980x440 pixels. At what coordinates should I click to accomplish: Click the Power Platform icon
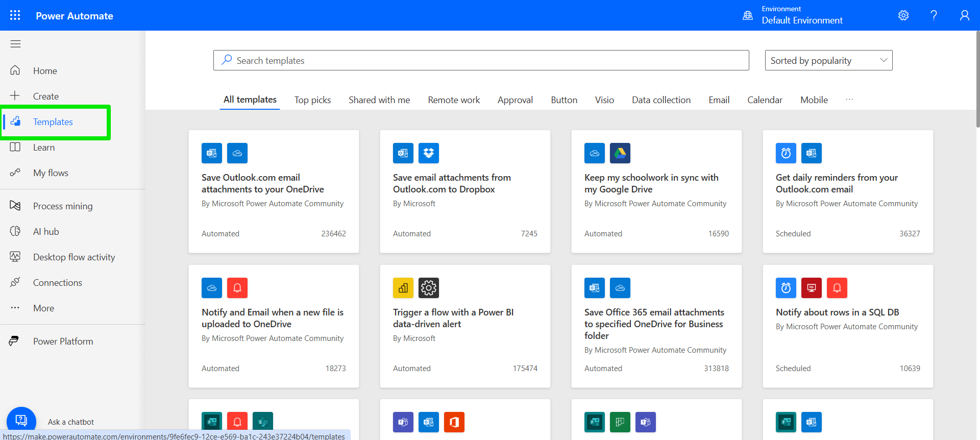[14, 341]
